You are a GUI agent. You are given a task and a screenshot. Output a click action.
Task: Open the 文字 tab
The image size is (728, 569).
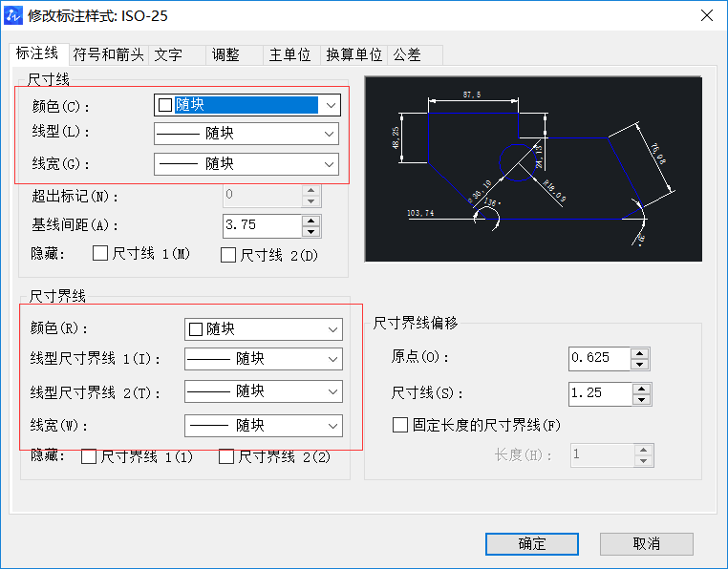tap(168, 55)
